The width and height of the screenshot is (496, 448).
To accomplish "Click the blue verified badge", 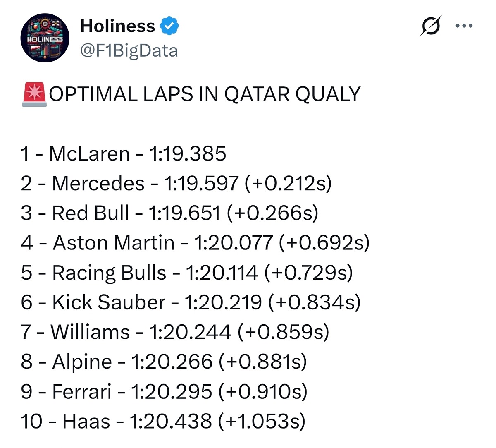I will click(x=169, y=26).
